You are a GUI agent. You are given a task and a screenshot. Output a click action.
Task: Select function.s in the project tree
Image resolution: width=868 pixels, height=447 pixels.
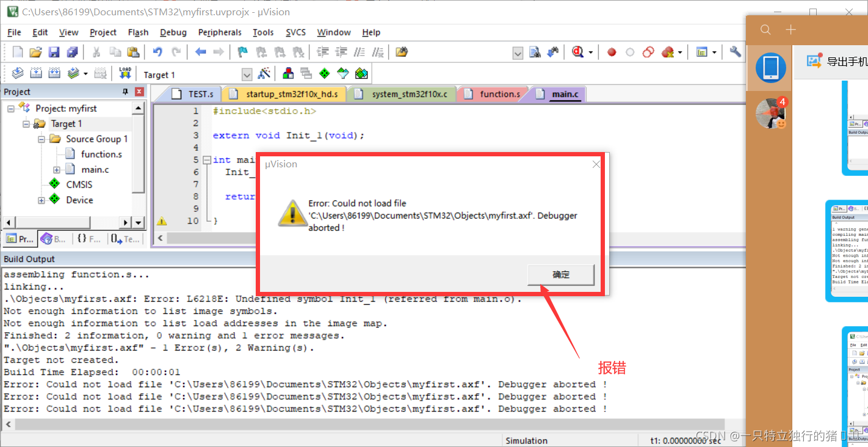point(101,154)
